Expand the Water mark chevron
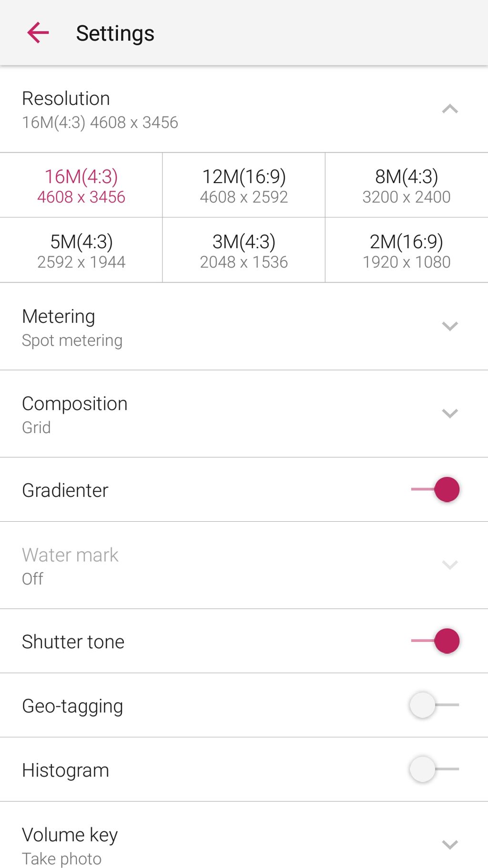 [449, 565]
